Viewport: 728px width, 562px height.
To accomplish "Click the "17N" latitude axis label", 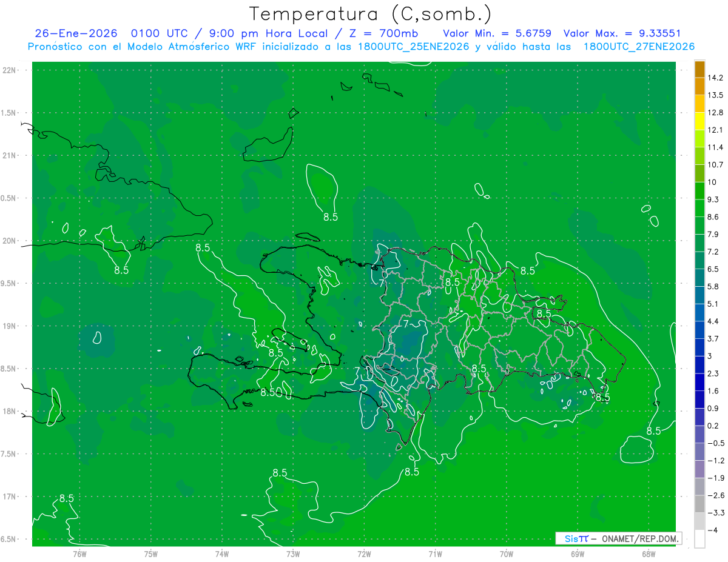I will (x=9, y=497).
